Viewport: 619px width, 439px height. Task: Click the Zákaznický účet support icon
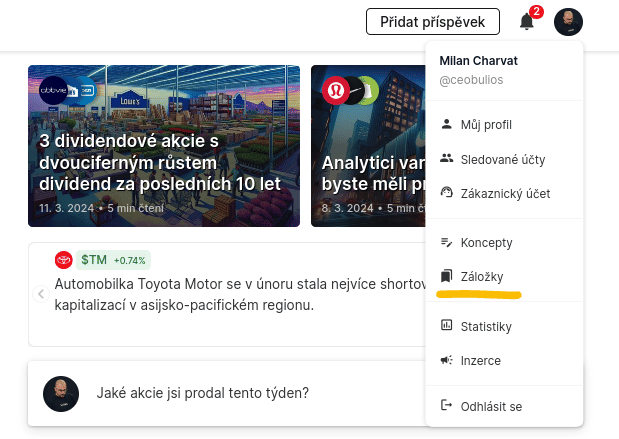coord(446,193)
